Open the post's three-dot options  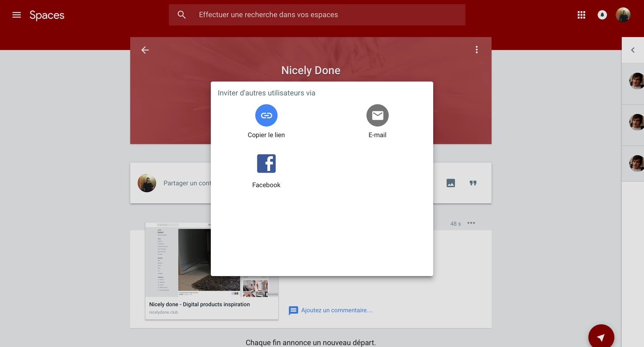click(x=471, y=223)
